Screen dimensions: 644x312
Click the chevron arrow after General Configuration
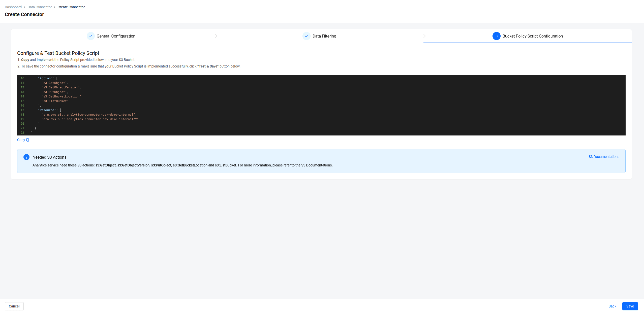pyautogui.click(x=216, y=36)
